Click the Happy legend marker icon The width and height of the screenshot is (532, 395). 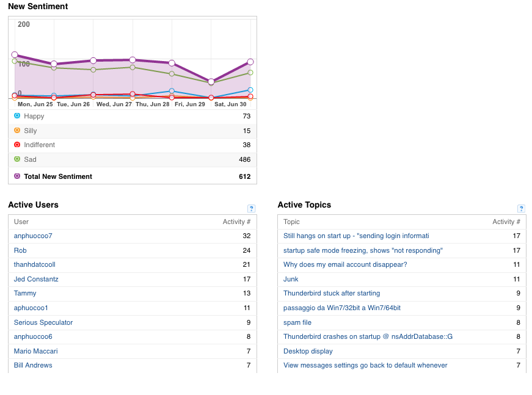point(17,115)
